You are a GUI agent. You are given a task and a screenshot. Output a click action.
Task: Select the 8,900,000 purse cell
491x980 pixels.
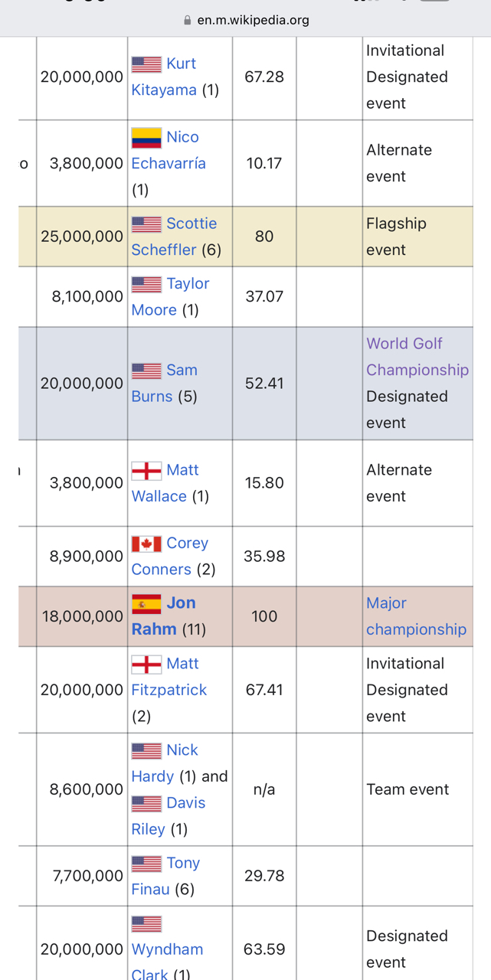tap(82, 556)
